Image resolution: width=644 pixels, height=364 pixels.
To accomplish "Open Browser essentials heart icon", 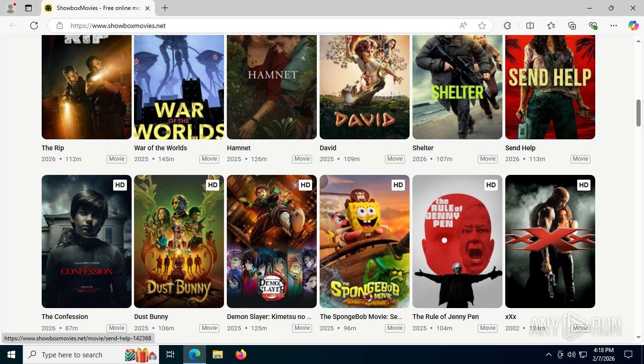I will [x=593, y=26].
